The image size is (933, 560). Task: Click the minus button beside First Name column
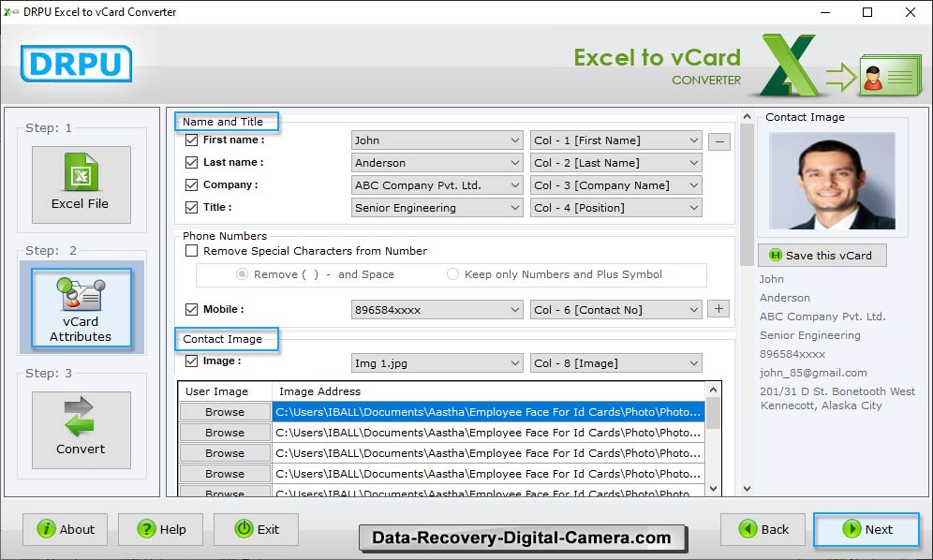(x=719, y=141)
